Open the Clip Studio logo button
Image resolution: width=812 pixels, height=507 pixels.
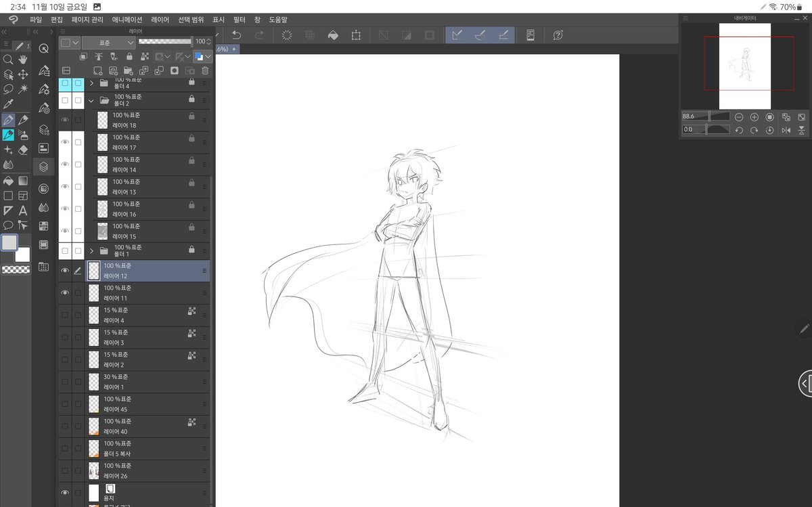click(x=14, y=20)
